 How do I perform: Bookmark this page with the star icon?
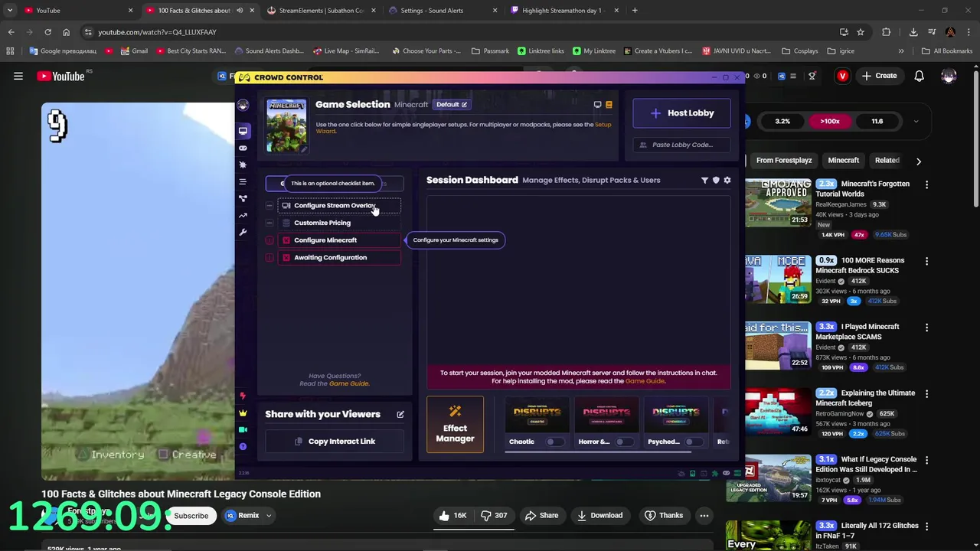point(861,32)
